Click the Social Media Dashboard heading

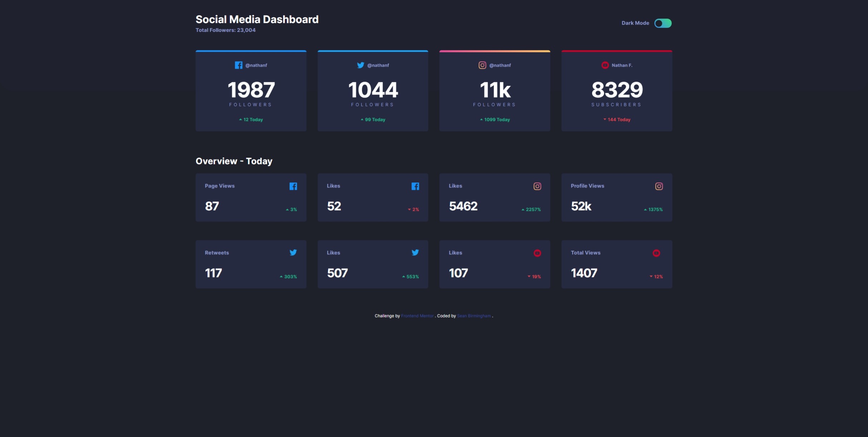pyautogui.click(x=257, y=19)
